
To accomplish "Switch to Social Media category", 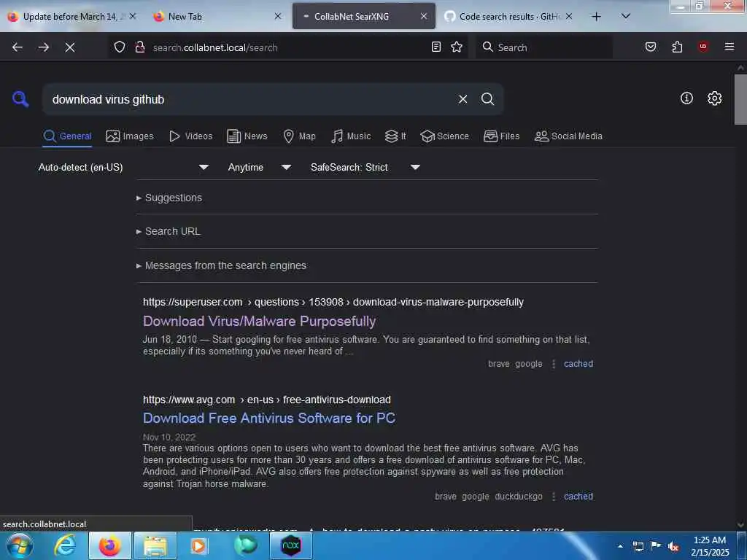I will click(568, 136).
